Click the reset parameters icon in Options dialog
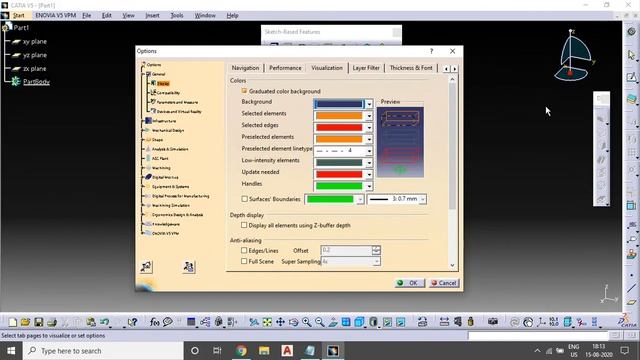 pos(146,267)
